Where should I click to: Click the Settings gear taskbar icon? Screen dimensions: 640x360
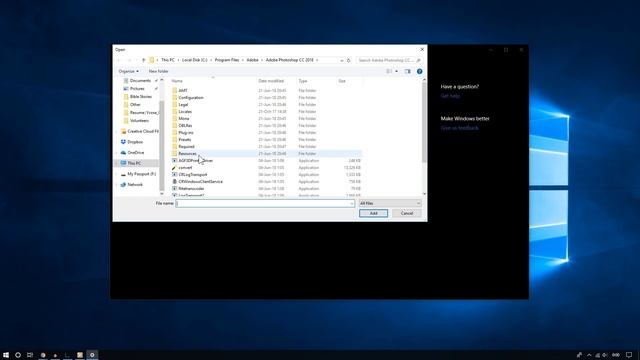tap(92, 355)
